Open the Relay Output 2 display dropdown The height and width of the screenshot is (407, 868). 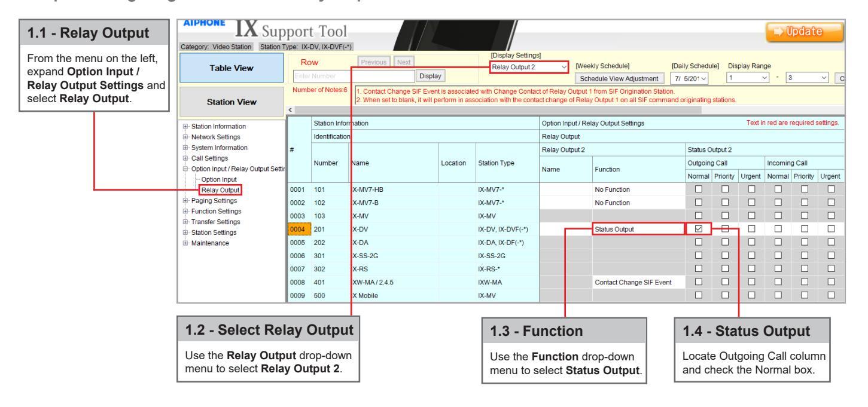pos(528,66)
